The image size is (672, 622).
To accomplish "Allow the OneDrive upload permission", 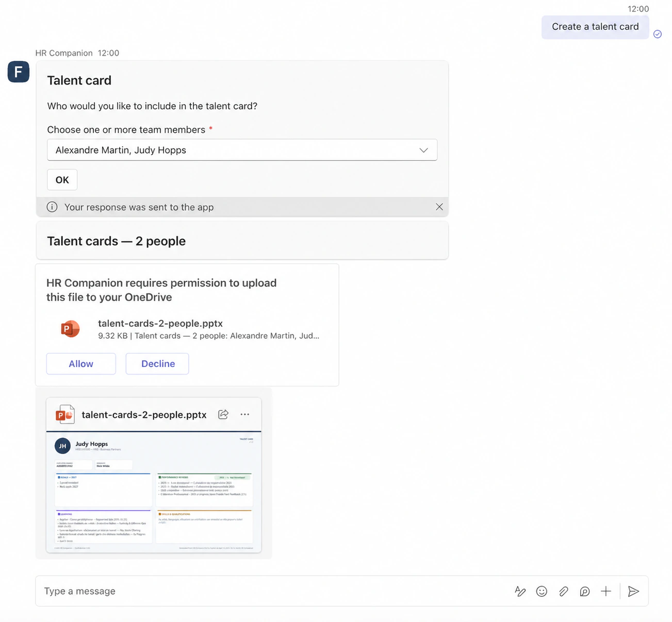I will [81, 364].
